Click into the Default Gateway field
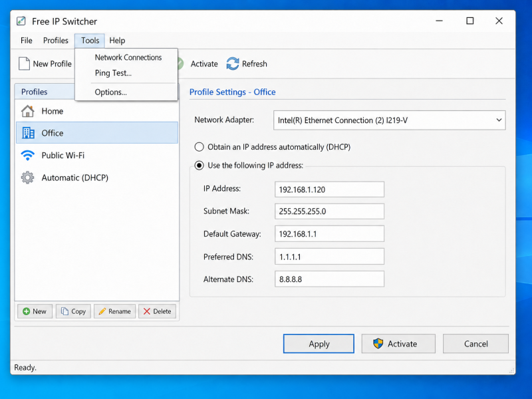532x399 pixels. tap(329, 234)
